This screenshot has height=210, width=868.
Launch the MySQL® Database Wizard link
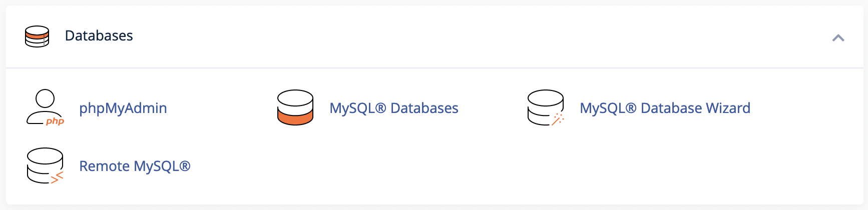tap(665, 108)
